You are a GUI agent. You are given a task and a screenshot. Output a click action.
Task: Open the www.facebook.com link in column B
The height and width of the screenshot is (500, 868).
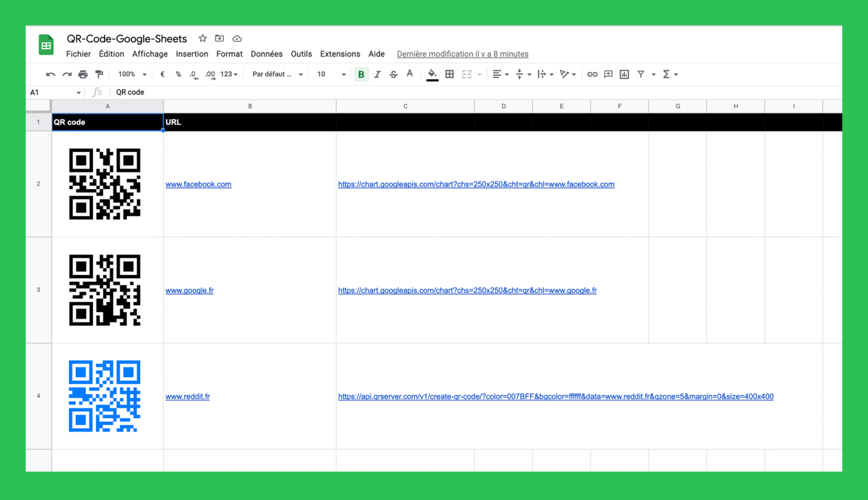coord(198,184)
